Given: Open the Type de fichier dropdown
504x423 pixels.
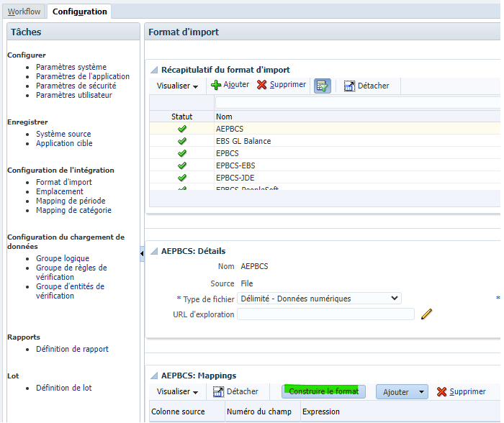Looking at the screenshot, I should [319, 299].
